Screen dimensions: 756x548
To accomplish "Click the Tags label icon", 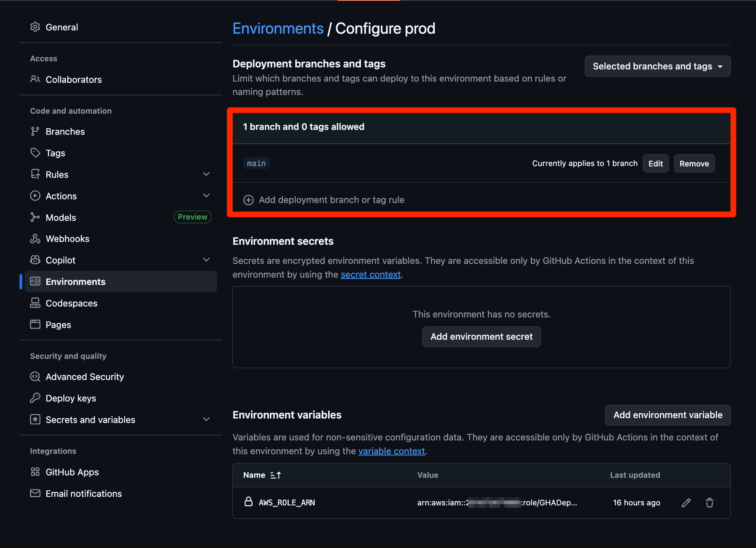I will pyautogui.click(x=35, y=153).
